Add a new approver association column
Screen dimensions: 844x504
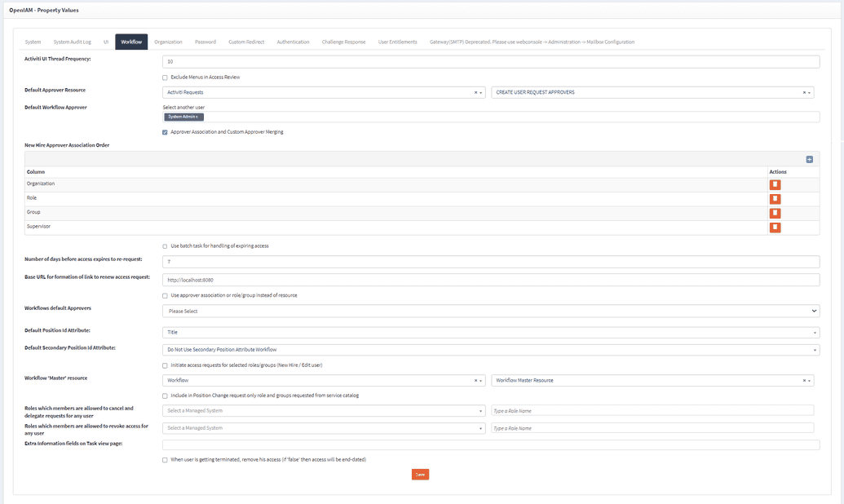coord(809,158)
